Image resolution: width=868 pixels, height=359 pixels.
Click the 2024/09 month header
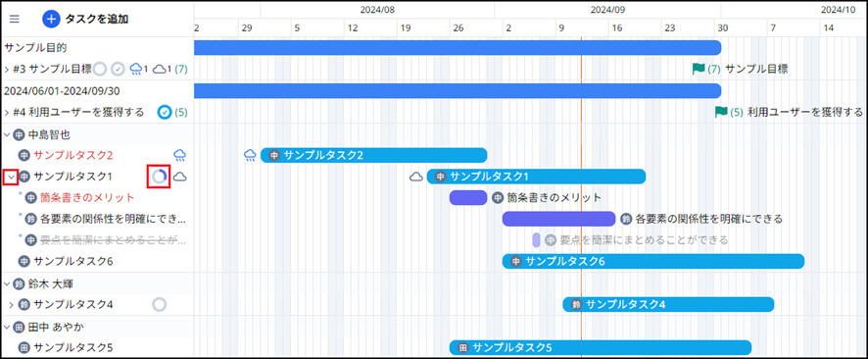[607, 10]
